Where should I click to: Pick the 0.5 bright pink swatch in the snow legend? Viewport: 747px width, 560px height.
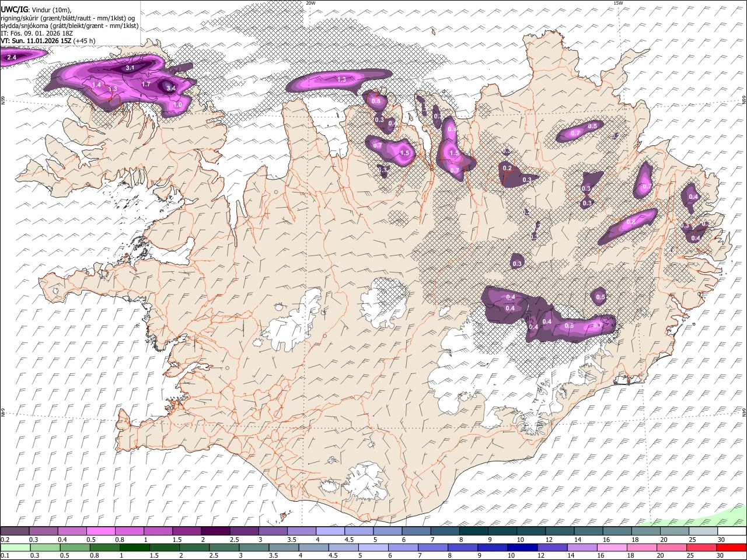[100, 531]
